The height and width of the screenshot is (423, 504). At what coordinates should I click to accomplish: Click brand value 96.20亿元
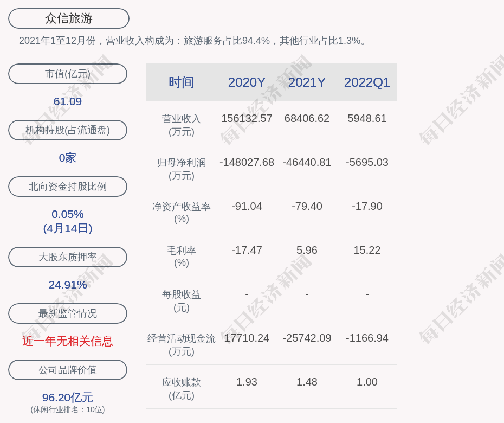click(x=68, y=398)
